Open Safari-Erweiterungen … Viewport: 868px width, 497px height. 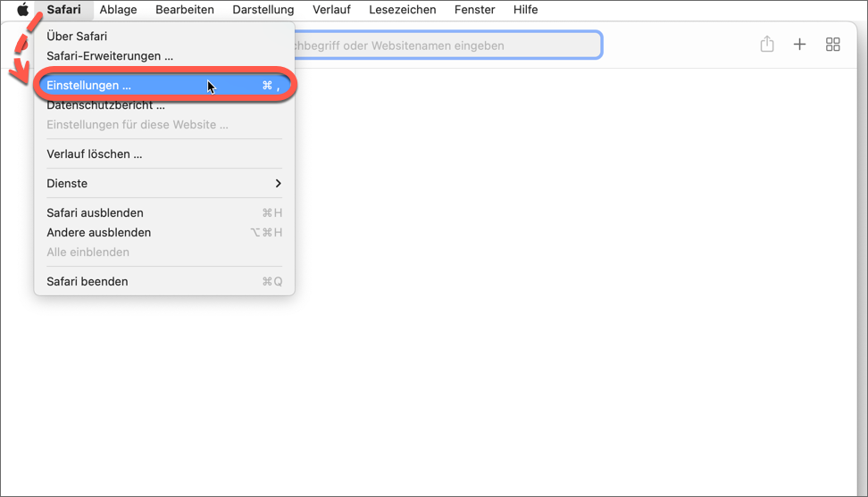pos(164,56)
